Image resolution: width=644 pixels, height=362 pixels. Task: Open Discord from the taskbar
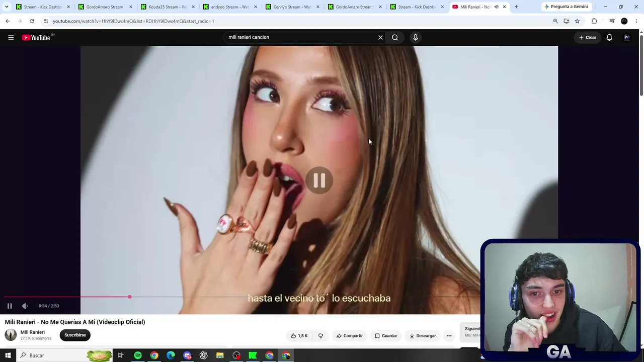187,355
